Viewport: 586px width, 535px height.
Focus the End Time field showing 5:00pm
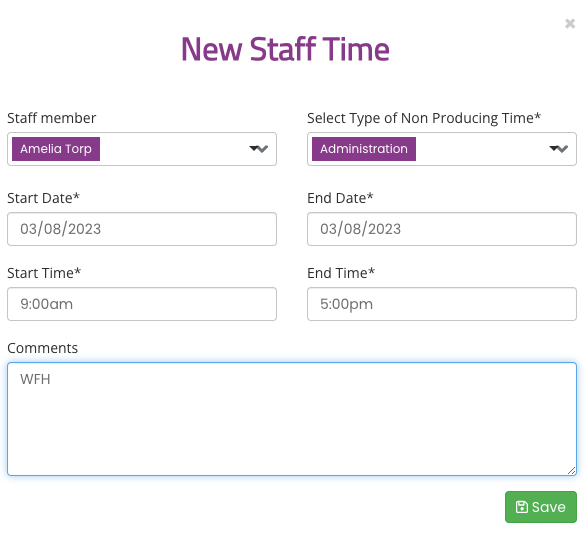click(442, 304)
